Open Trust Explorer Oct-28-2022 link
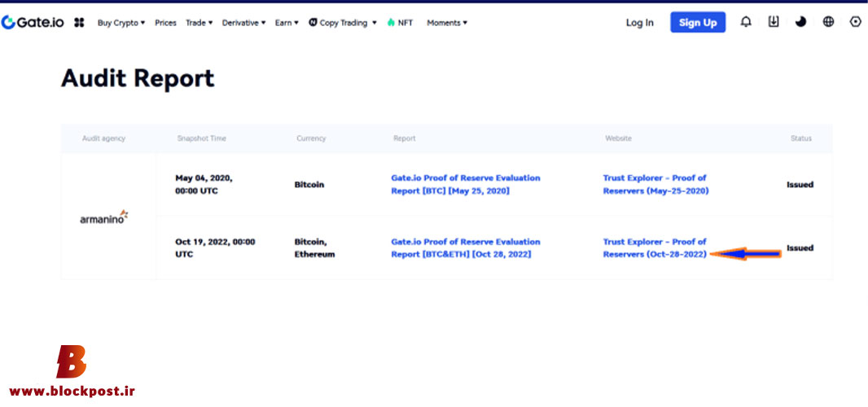The image size is (868, 407). click(x=655, y=248)
